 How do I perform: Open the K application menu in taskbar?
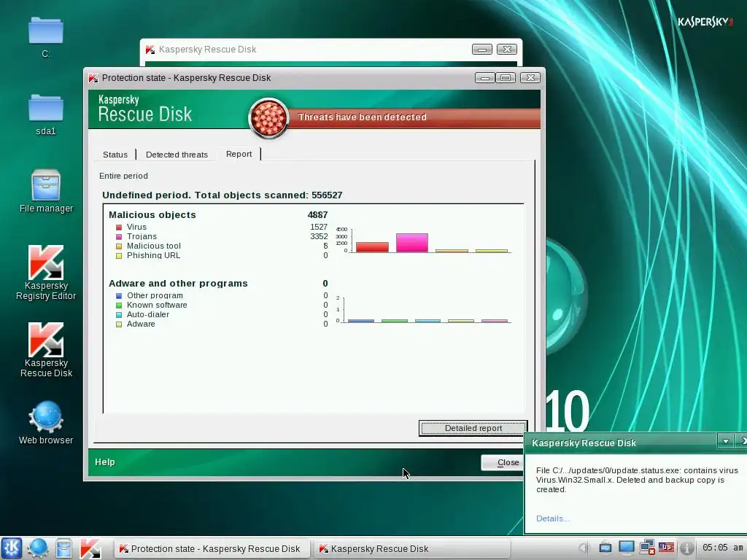12,548
